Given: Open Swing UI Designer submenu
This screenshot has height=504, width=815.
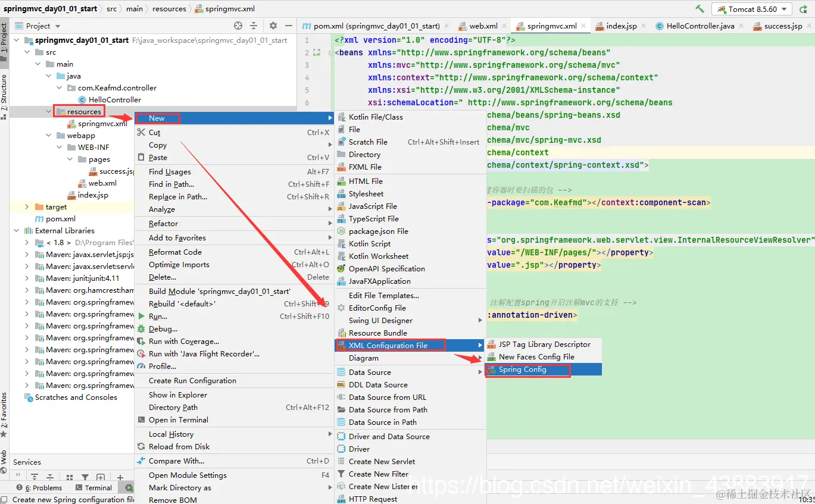Looking at the screenshot, I should [x=410, y=321].
